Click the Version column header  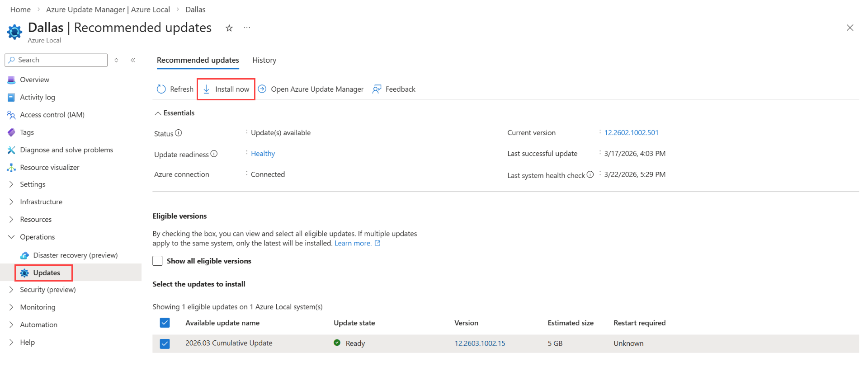click(x=466, y=323)
